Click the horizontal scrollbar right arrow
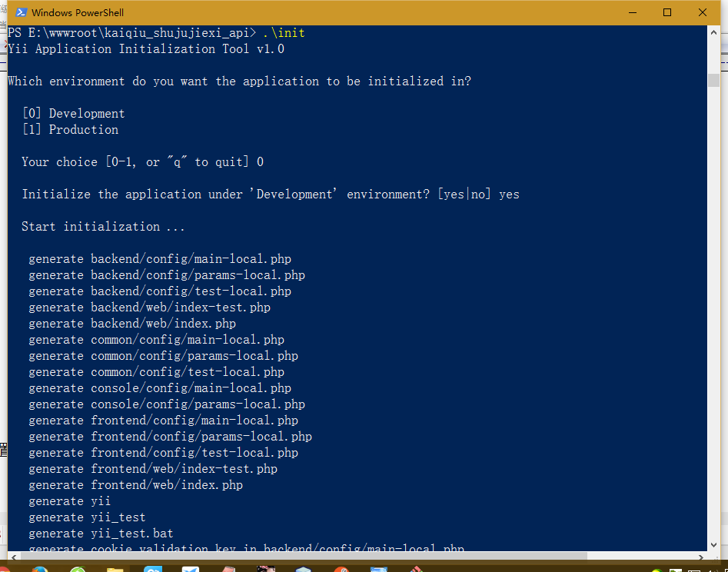 (701, 557)
